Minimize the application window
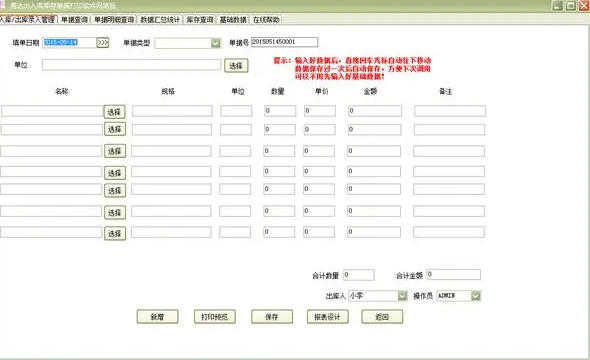The width and height of the screenshot is (590, 360). click(557, 5)
